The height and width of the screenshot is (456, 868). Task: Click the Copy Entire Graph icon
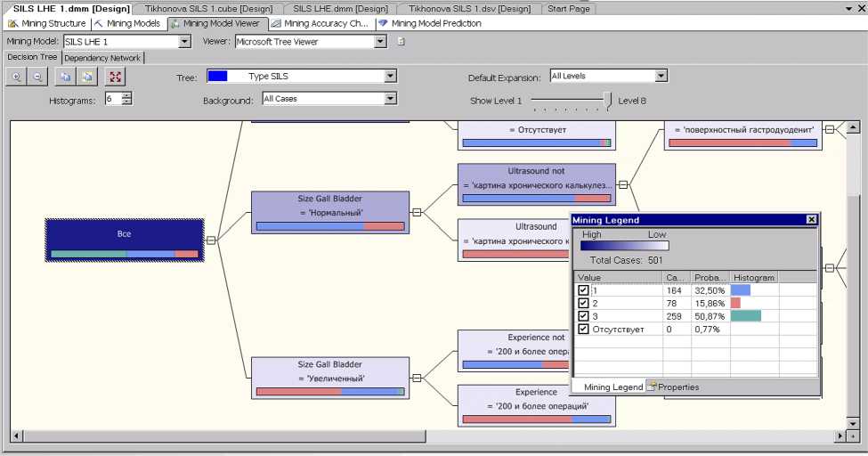click(87, 77)
